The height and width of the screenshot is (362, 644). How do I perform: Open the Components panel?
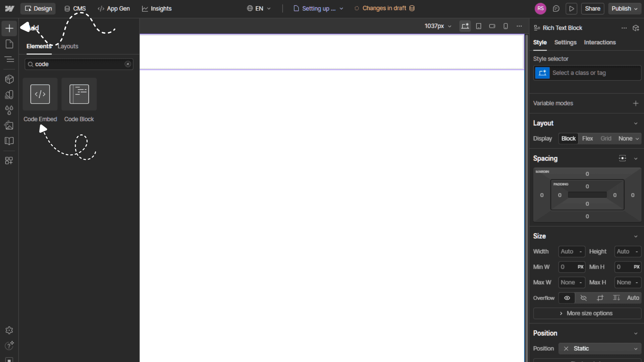pyautogui.click(x=9, y=79)
